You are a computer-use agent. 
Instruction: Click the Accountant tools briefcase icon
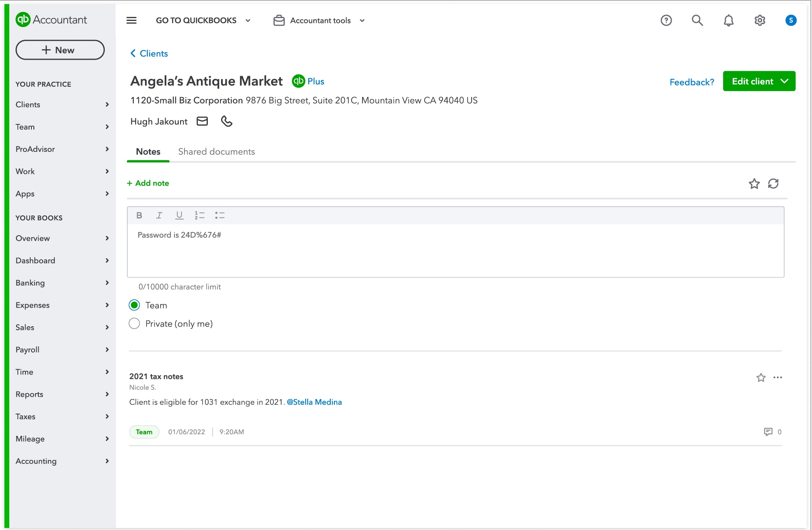pos(279,20)
